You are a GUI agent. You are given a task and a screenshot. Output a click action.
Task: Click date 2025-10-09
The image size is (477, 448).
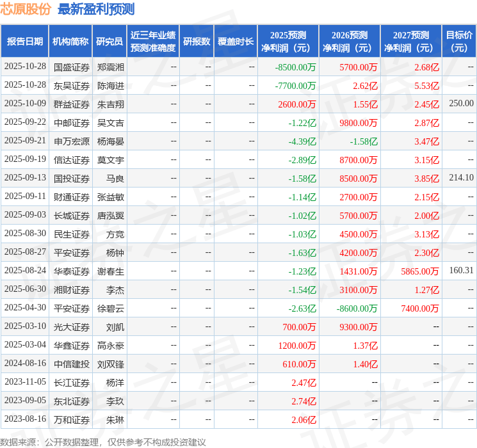pyautogui.click(x=25, y=104)
